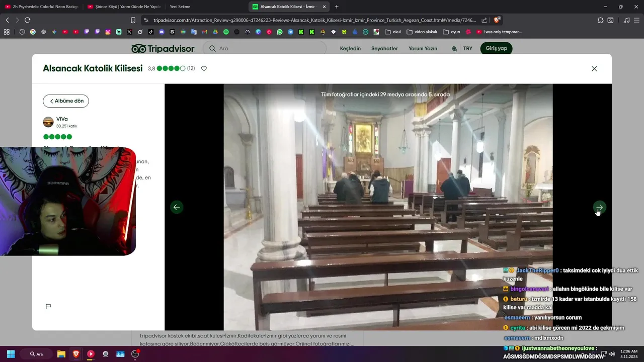644x362 pixels.
Task: Open File Explorer from the taskbar
Action: click(61, 354)
